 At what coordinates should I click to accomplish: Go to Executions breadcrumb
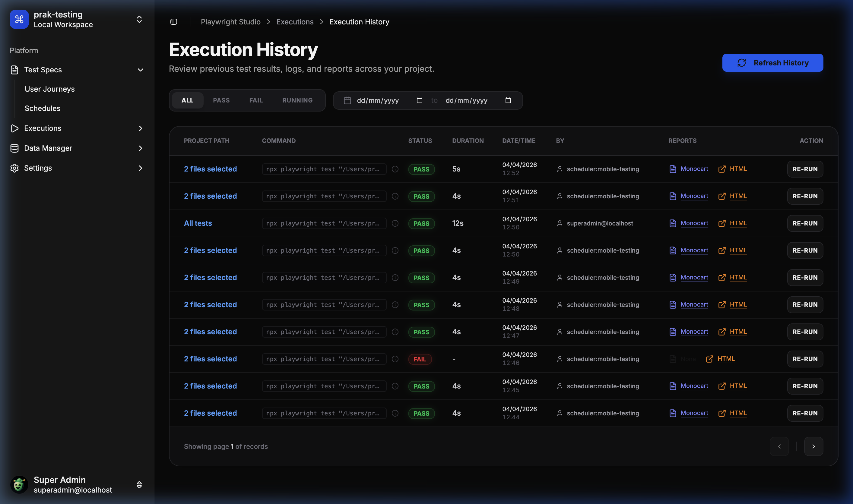(x=295, y=22)
